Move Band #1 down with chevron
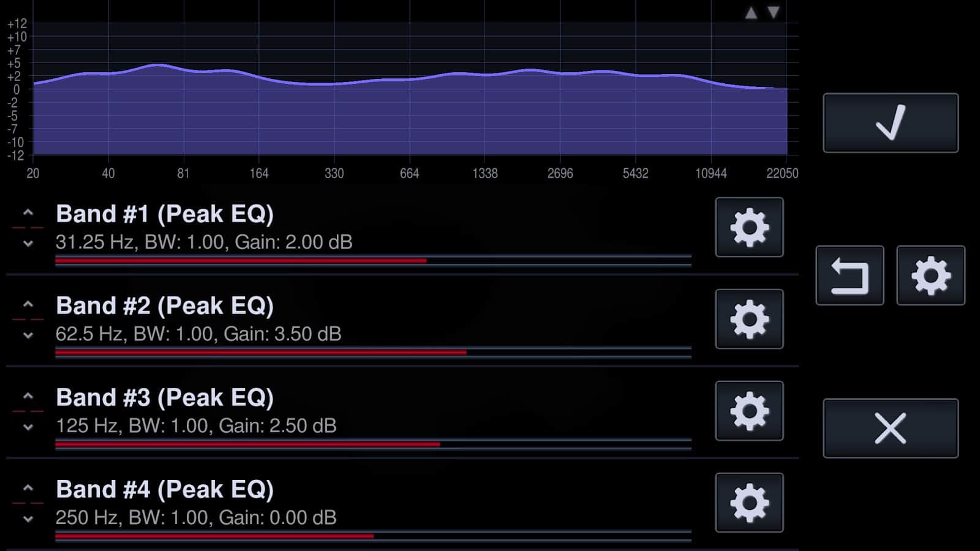This screenshot has width=980, height=551. pyautogui.click(x=28, y=244)
